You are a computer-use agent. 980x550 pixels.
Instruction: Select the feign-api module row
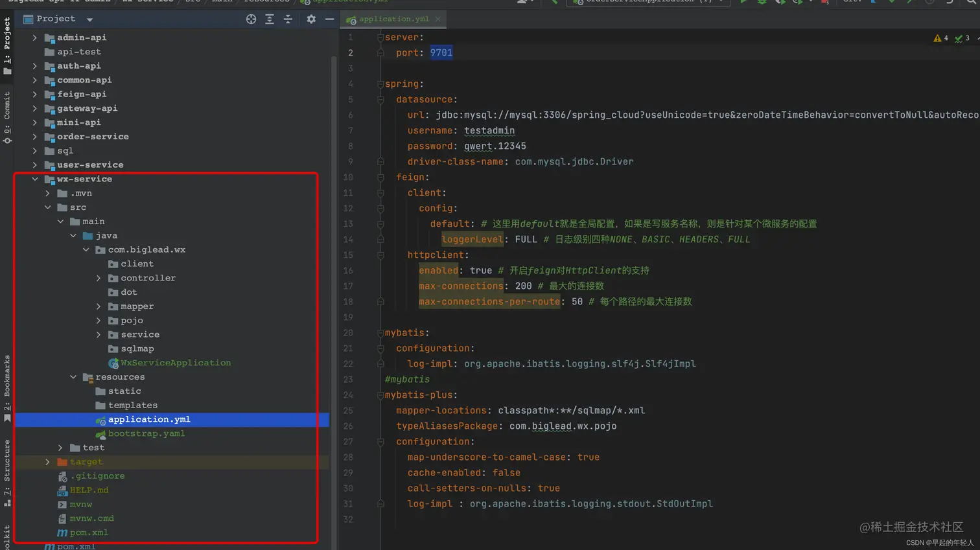[x=172, y=95]
